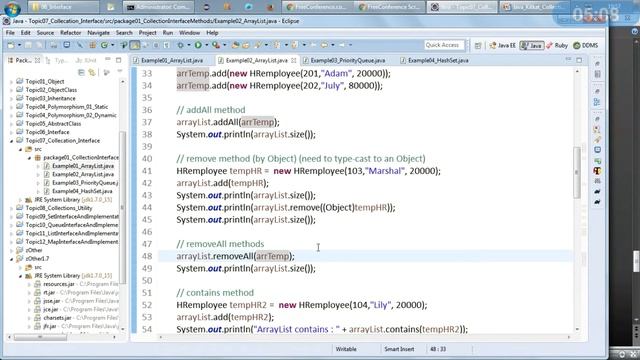This screenshot has width=640, height=360.
Task: Close the Example02_ArrayList.java editor tab
Action: [293, 60]
